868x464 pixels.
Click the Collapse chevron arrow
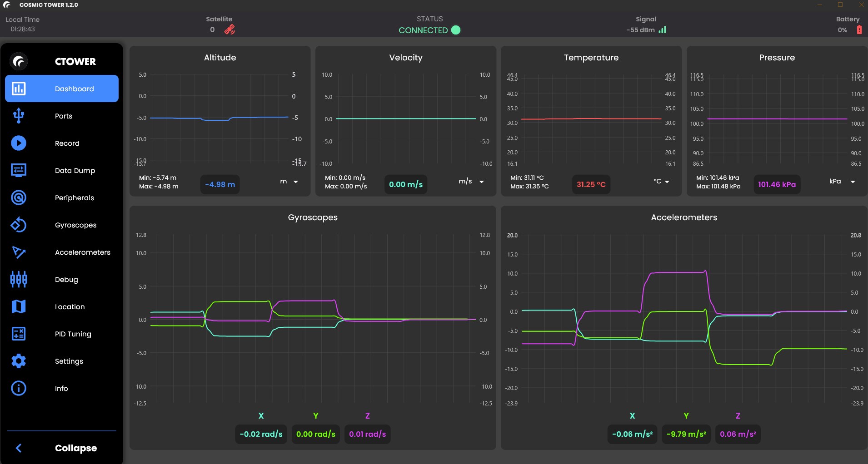(x=19, y=448)
